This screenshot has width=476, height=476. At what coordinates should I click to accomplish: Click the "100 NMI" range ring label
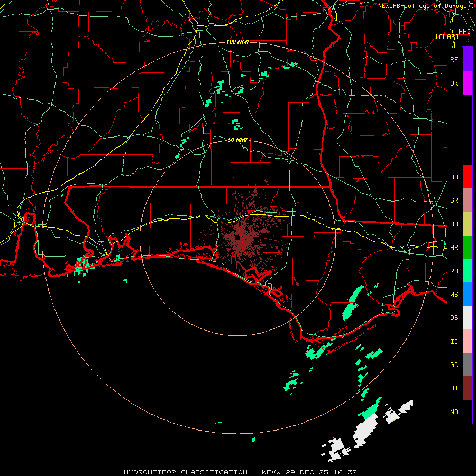click(237, 42)
